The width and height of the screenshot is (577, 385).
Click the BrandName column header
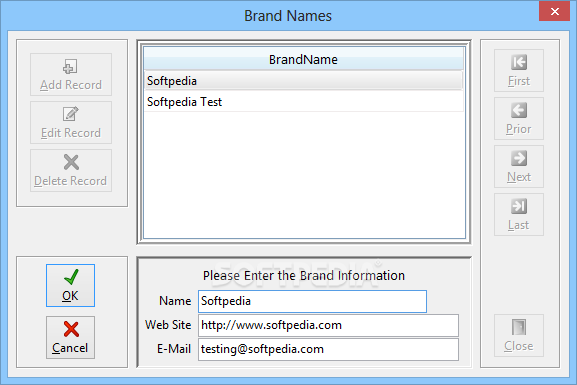(x=304, y=59)
